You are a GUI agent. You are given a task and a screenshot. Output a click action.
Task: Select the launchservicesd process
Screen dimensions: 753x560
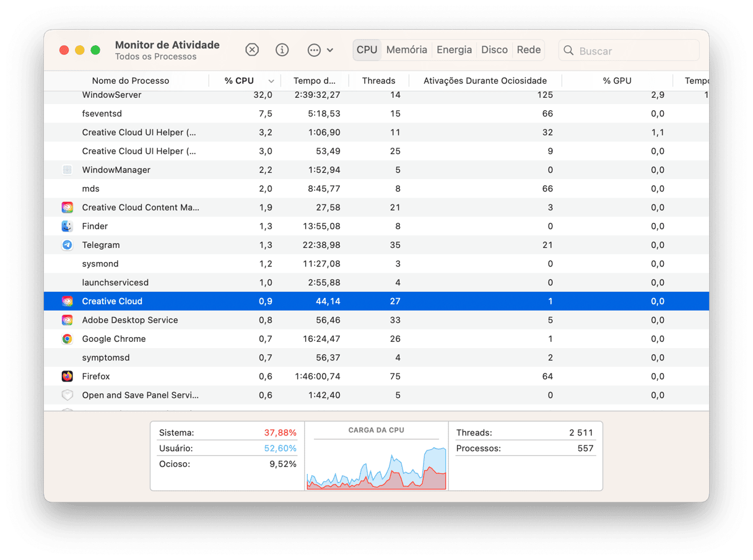[115, 282]
